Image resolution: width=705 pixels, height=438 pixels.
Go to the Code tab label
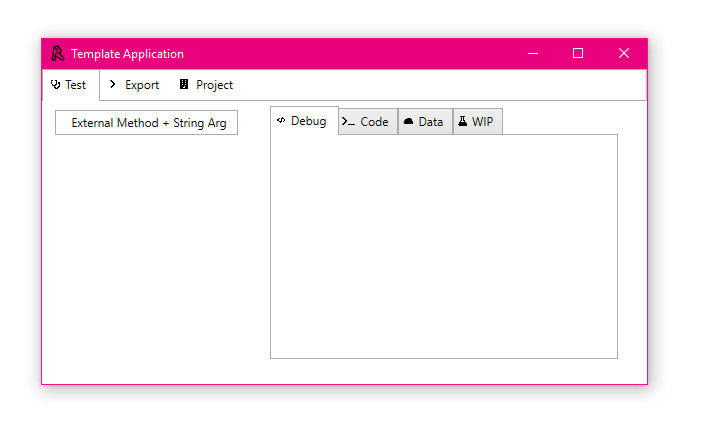pos(374,122)
